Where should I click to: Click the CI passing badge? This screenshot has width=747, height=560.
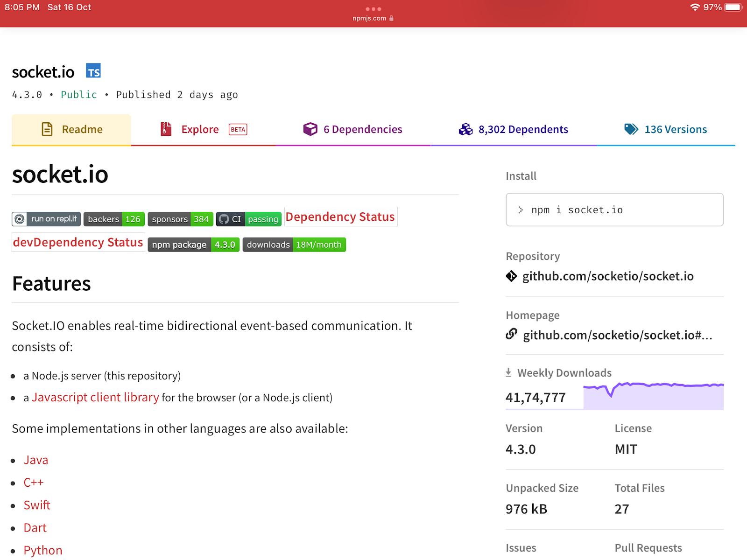[249, 219]
